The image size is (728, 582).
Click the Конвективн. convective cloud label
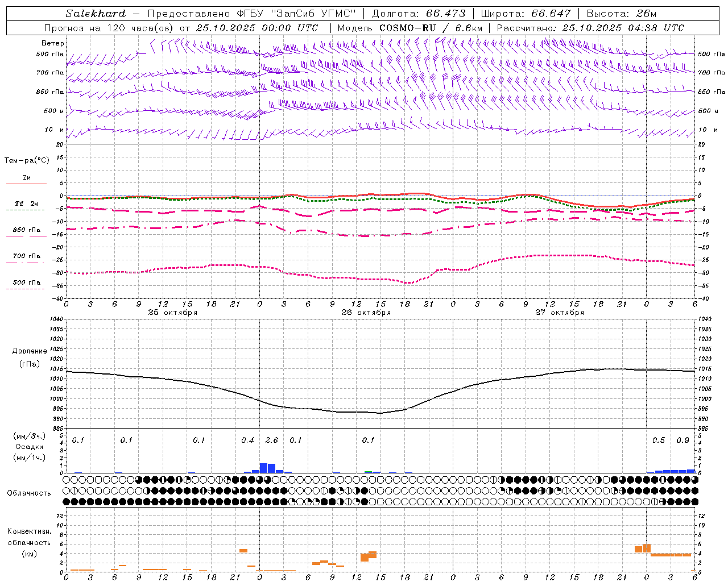click(29, 531)
